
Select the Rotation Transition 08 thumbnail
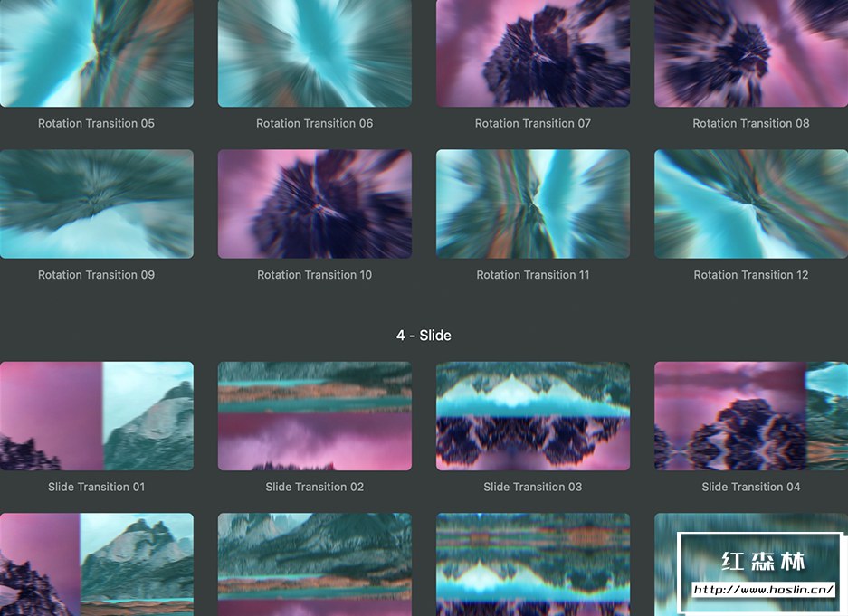pyautogui.click(x=751, y=53)
